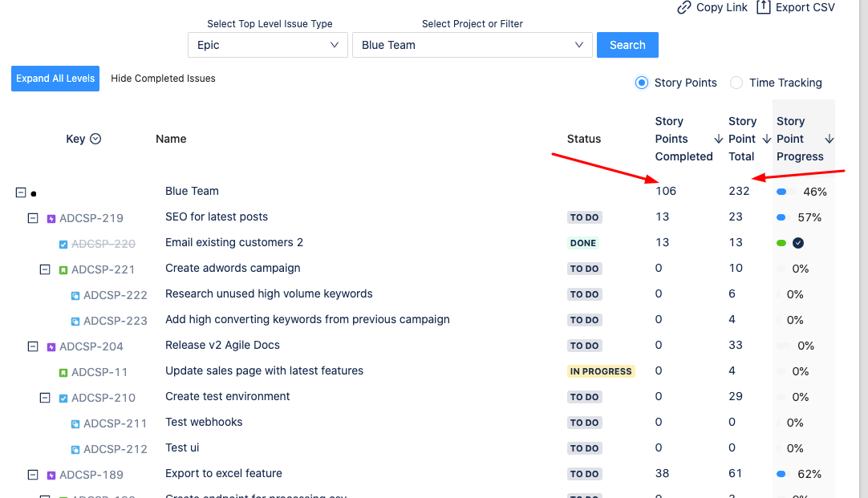Viewport: 868px width, 498px height.
Task: Click the Expand All Levels button
Action: point(55,79)
